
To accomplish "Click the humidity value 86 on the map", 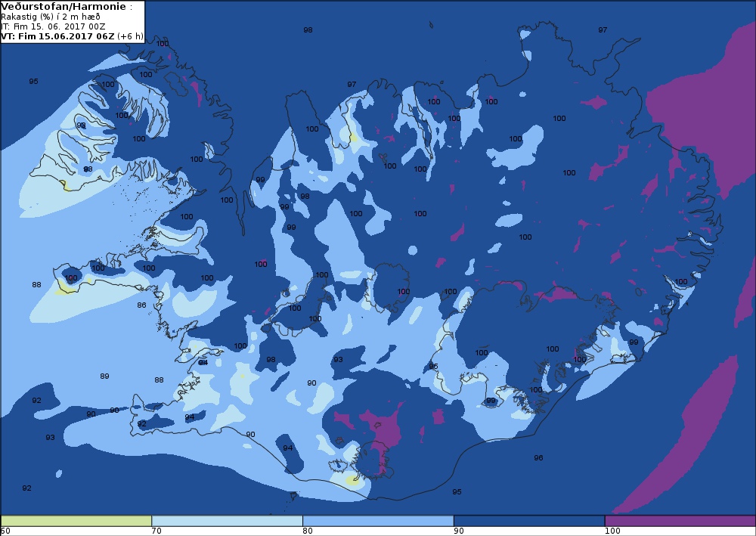I will tap(141, 305).
